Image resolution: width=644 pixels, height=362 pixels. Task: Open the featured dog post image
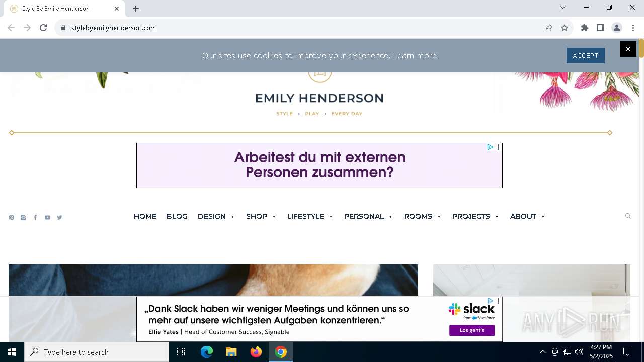pyautogui.click(x=213, y=280)
